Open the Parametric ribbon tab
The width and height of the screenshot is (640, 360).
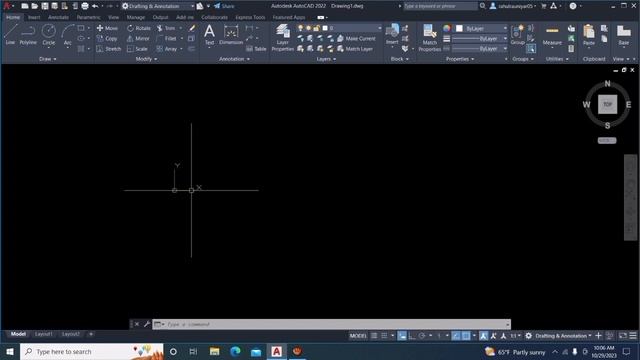pyautogui.click(x=89, y=17)
